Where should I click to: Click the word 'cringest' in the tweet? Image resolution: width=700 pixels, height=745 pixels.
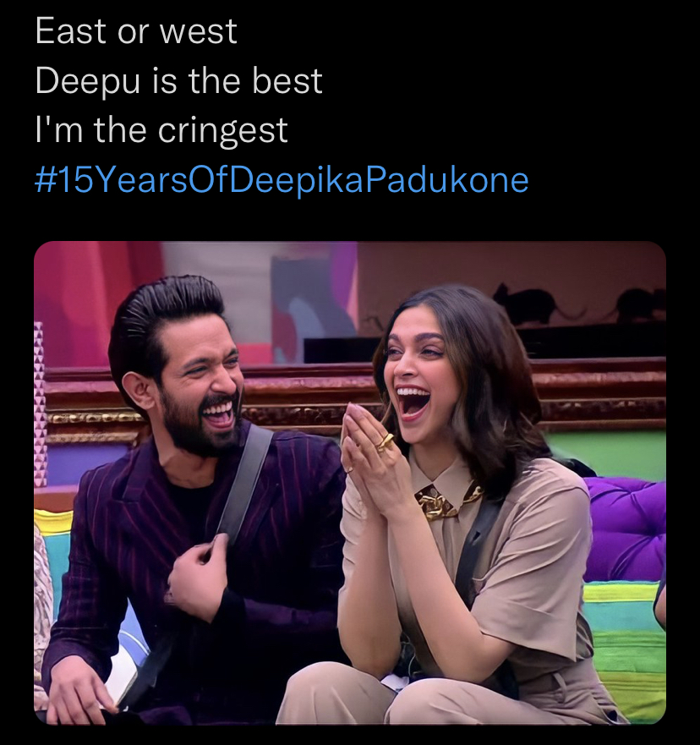[222, 131]
